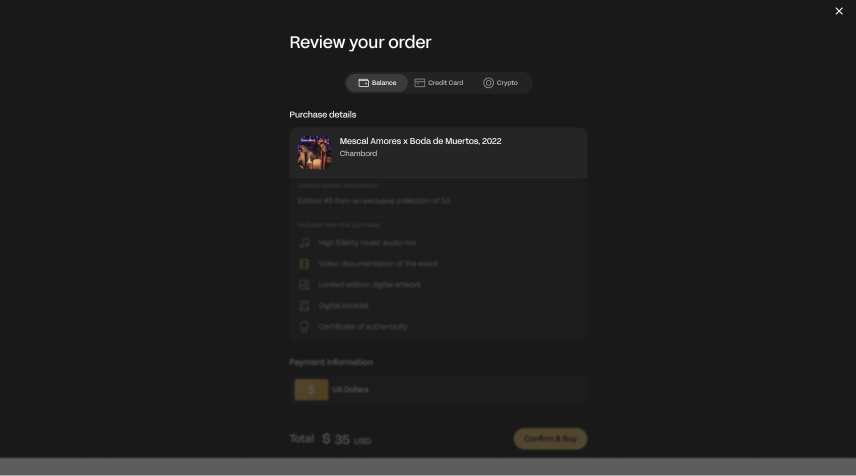Click the digital artwork image icon
The width and height of the screenshot is (856, 476).
pos(304,284)
